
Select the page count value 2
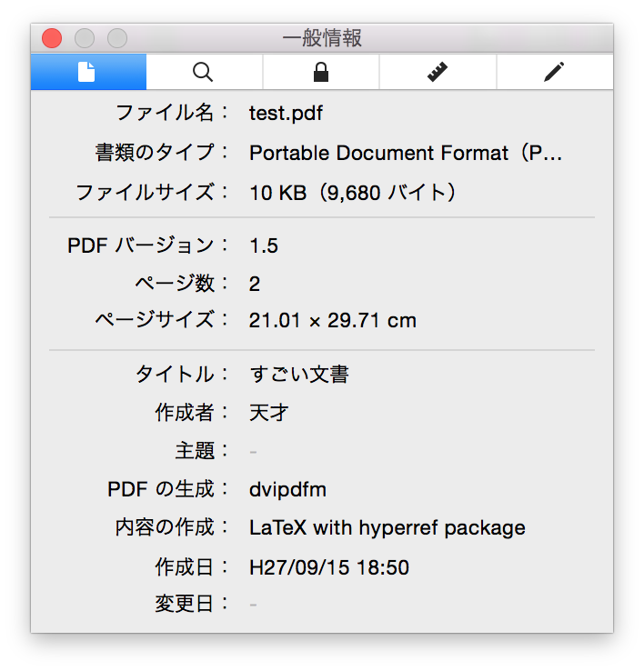click(x=255, y=284)
